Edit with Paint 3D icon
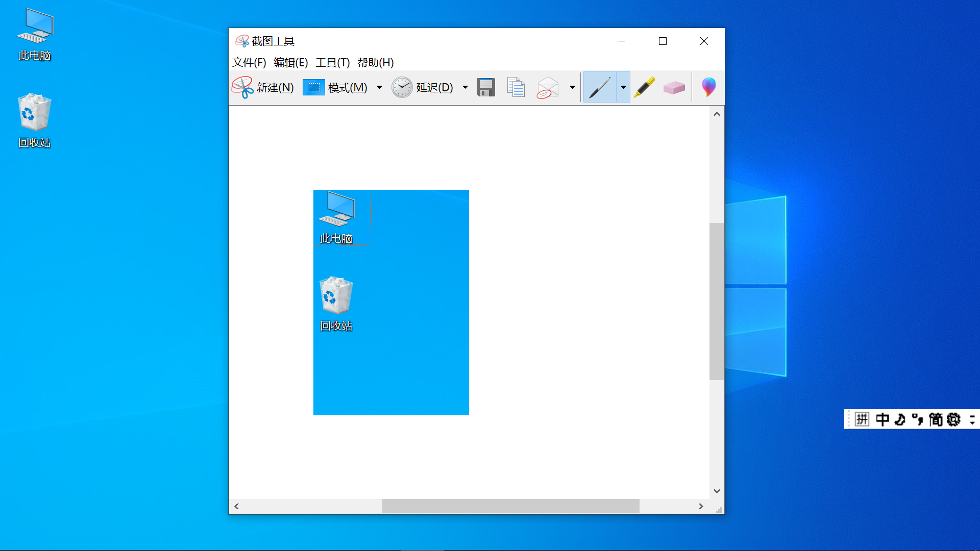Image resolution: width=980 pixels, height=551 pixels. (708, 87)
